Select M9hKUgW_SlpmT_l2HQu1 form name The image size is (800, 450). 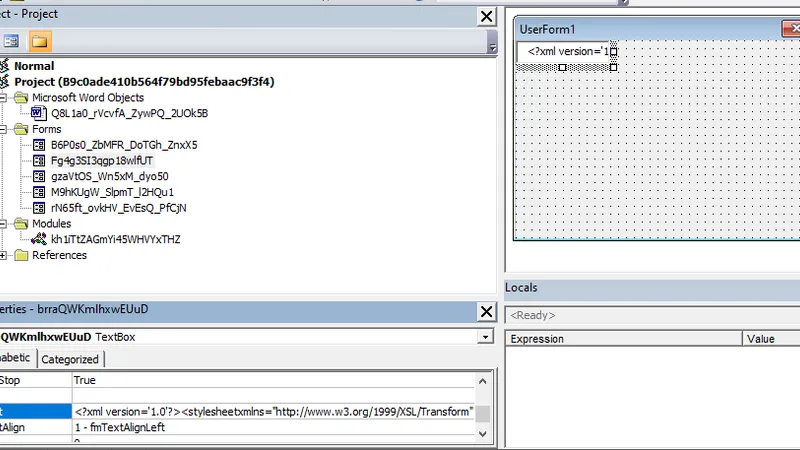point(112,192)
